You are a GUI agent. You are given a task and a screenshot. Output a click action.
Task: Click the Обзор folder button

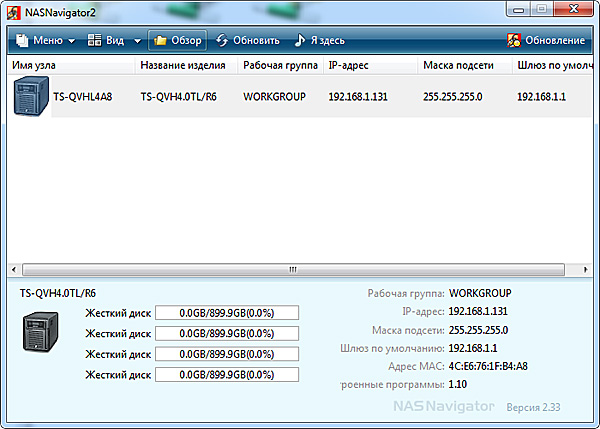178,41
